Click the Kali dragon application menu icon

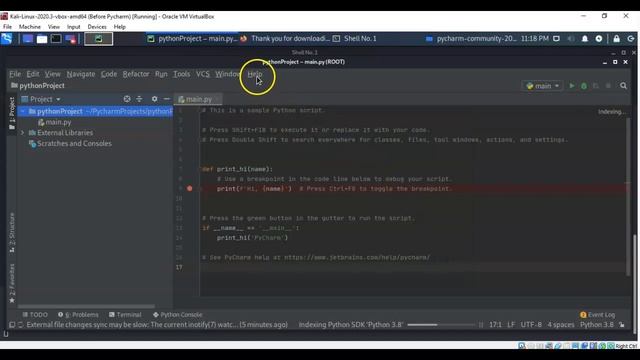pyautogui.click(x=7, y=39)
